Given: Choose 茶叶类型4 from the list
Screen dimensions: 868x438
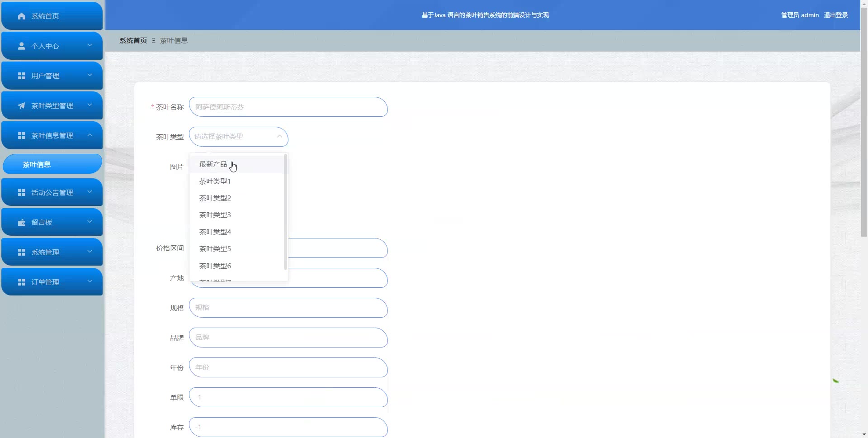Looking at the screenshot, I should [x=236, y=232].
